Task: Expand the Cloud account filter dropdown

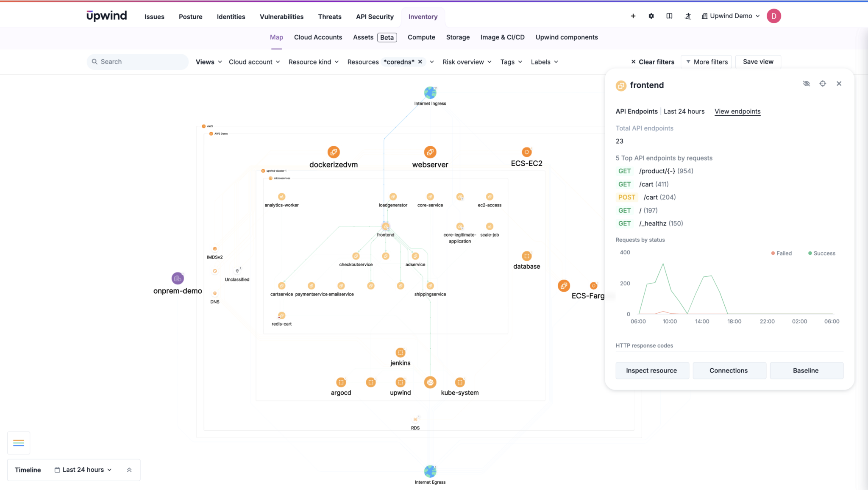Action: click(x=254, y=62)
